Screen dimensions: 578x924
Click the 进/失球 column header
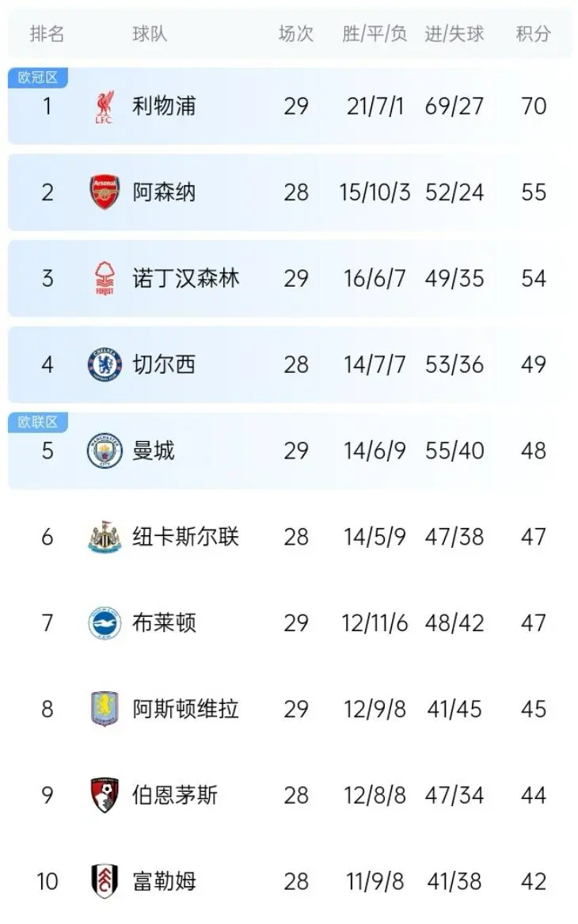click(454, 34)
